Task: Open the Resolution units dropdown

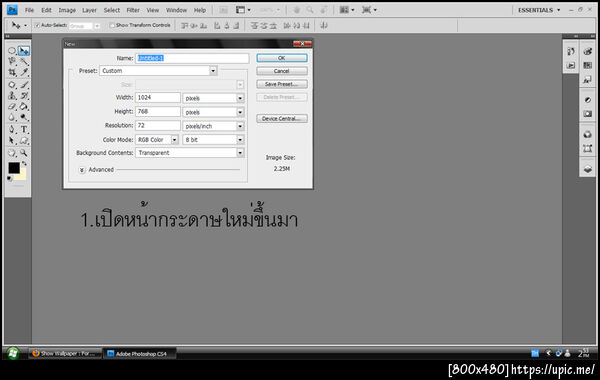Action: click(x=213, y=126)
